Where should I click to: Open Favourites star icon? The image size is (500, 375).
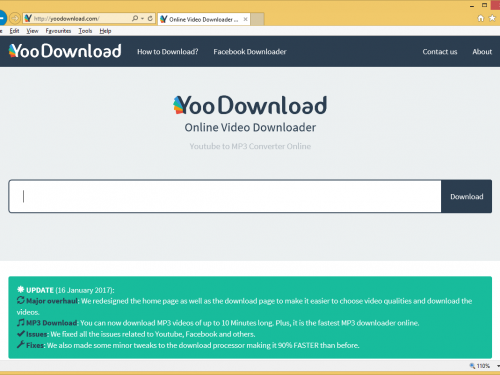click(492, 18)
